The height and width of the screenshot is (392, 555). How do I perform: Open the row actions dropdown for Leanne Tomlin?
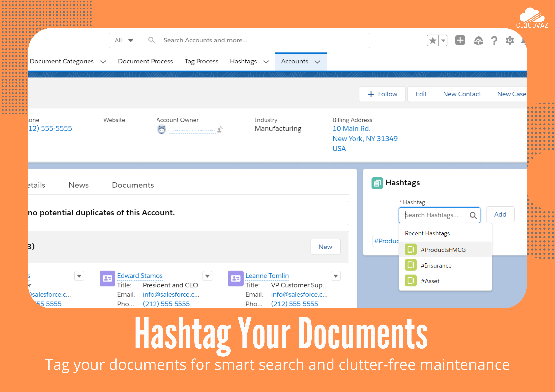[336, 276]
